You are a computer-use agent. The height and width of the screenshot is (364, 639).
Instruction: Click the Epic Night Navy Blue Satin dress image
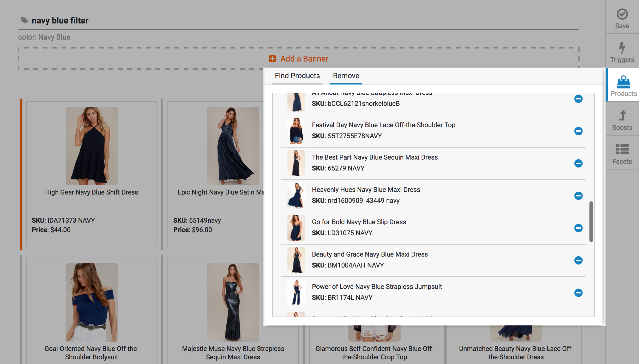click(233, 146)
